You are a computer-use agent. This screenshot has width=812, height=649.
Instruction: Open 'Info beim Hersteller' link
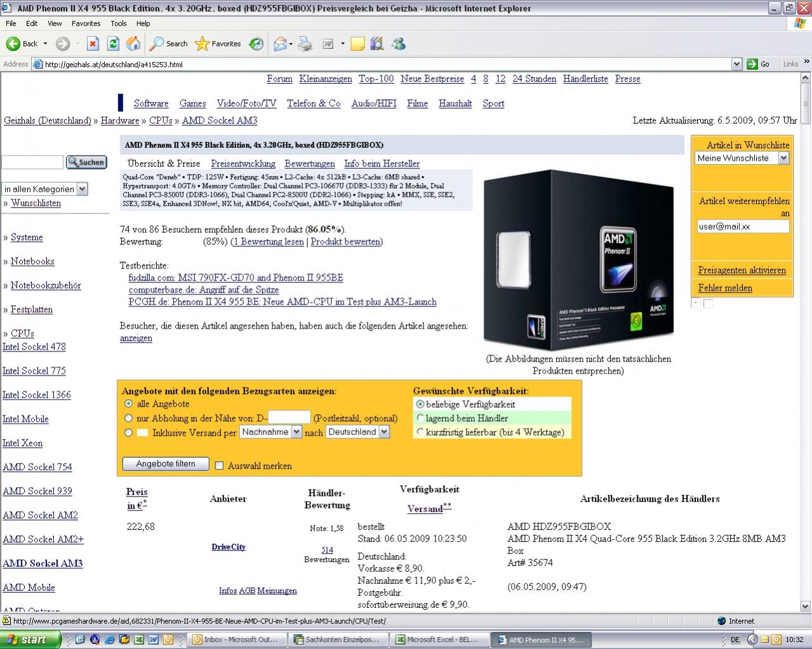[382, 164]
